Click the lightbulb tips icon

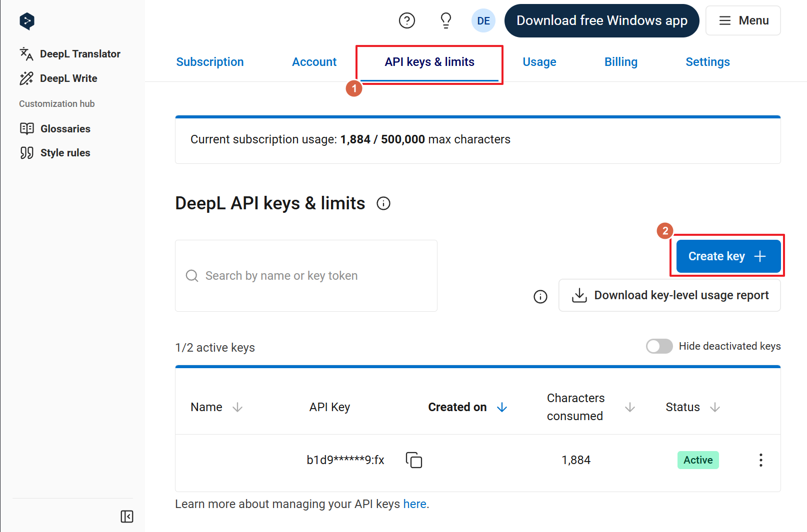click(x=445, y=20)
